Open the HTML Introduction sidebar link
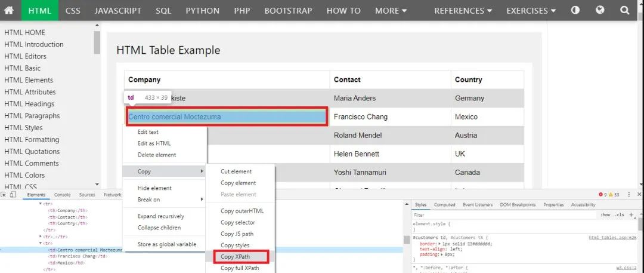The height and width of the screenshot is (273, 644). [34, 44]
